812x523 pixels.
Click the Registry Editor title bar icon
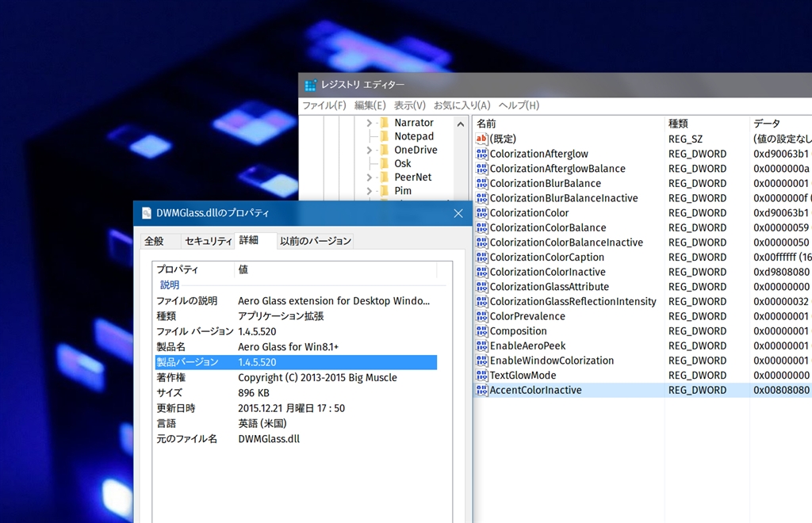point(310,85)
